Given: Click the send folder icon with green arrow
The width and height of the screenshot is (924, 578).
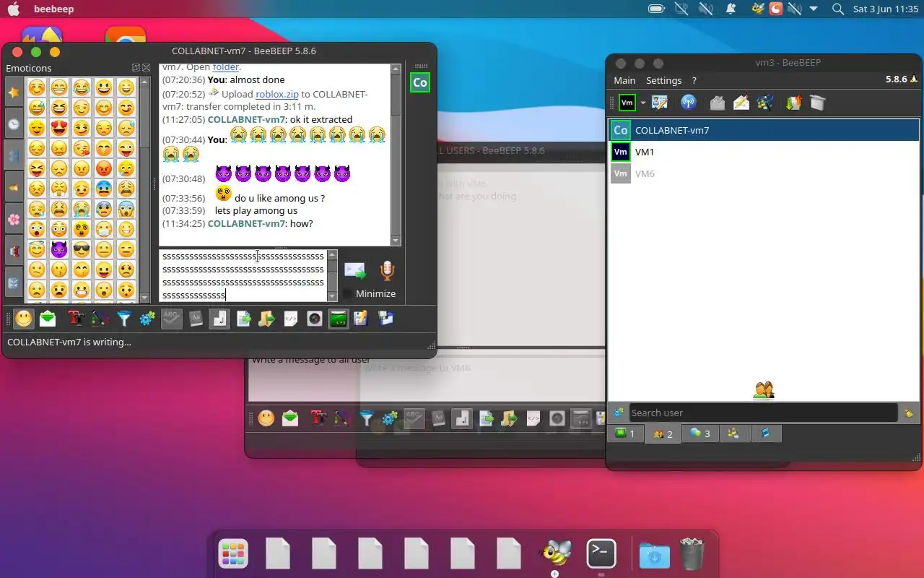Looking at the screenshot, I should click(267, 319).
